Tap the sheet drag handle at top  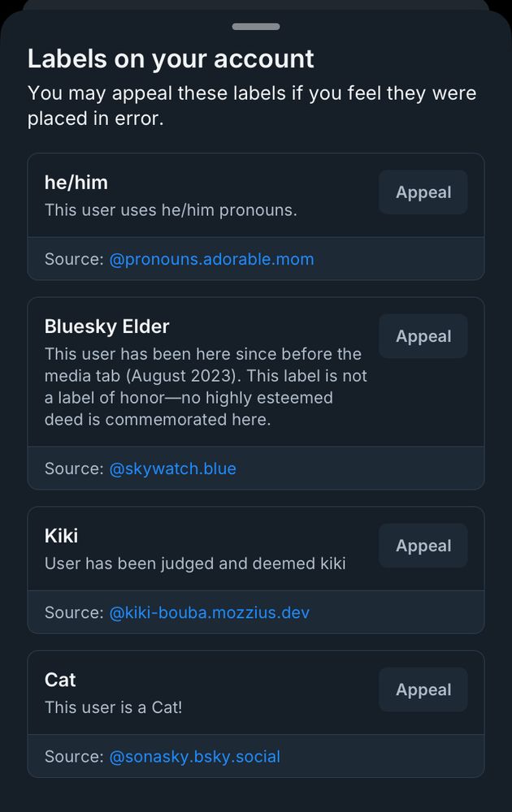[x=256, y=26]
